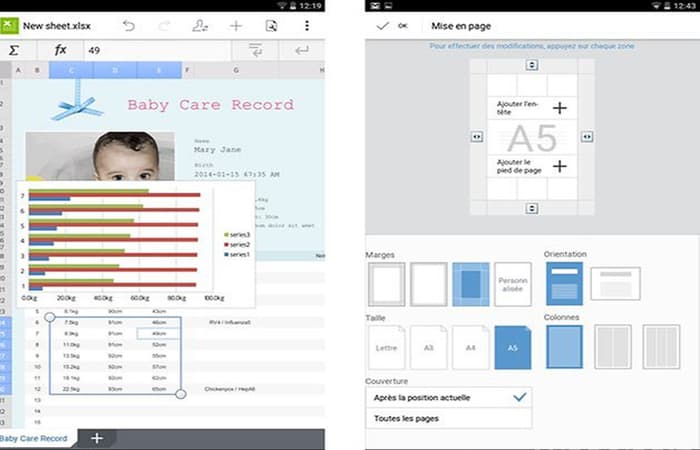Choose Lettre paper size
Image resolution: width=700 pixels, height=450 pixels.
coord(387,347)
